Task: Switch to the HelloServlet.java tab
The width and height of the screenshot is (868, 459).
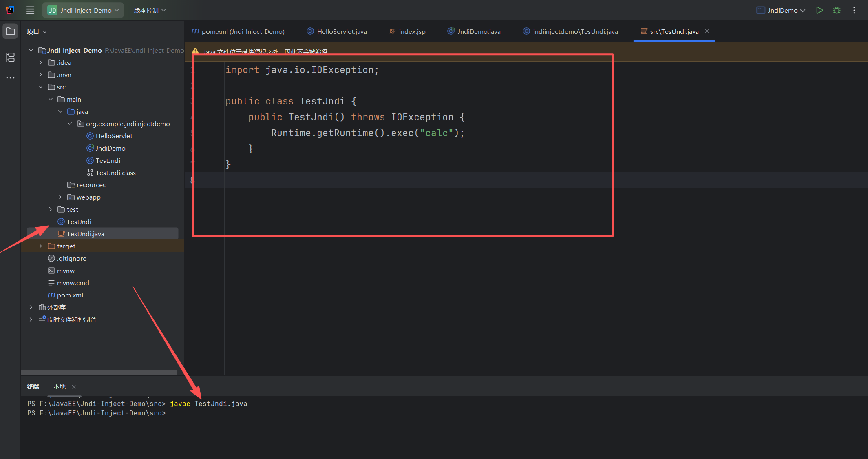Action: tap(337, 31)
